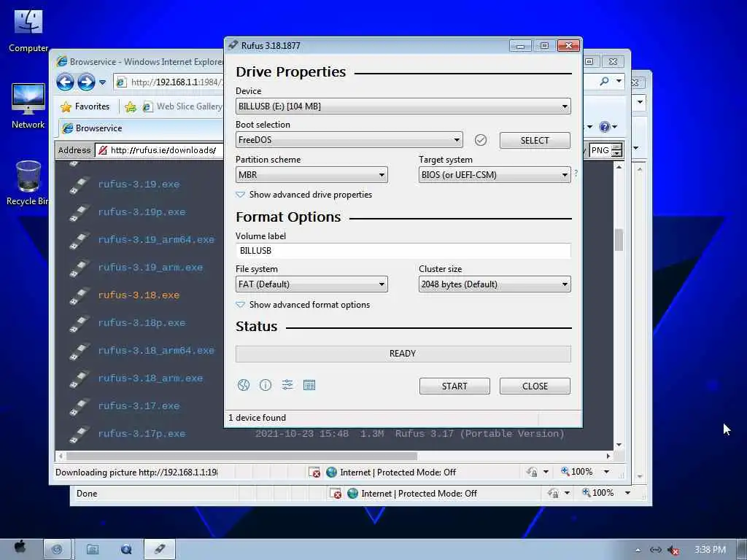Screen dimensions: 747x560
Task: Click Internet Explorer Forward arrow
Action: (86, 82)
